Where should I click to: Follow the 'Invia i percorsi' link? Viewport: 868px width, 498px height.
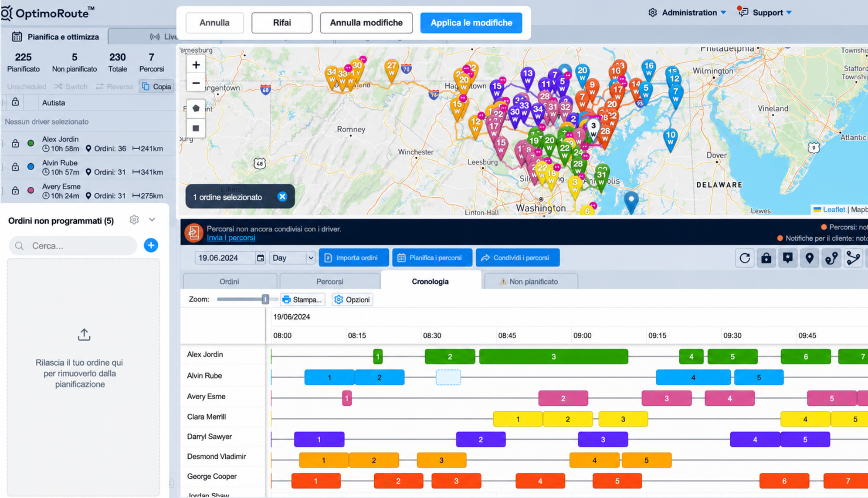231,238
